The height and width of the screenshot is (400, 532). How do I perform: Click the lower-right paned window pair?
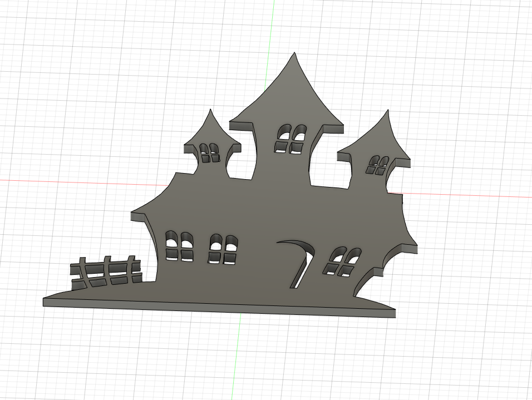coord(342,261)
